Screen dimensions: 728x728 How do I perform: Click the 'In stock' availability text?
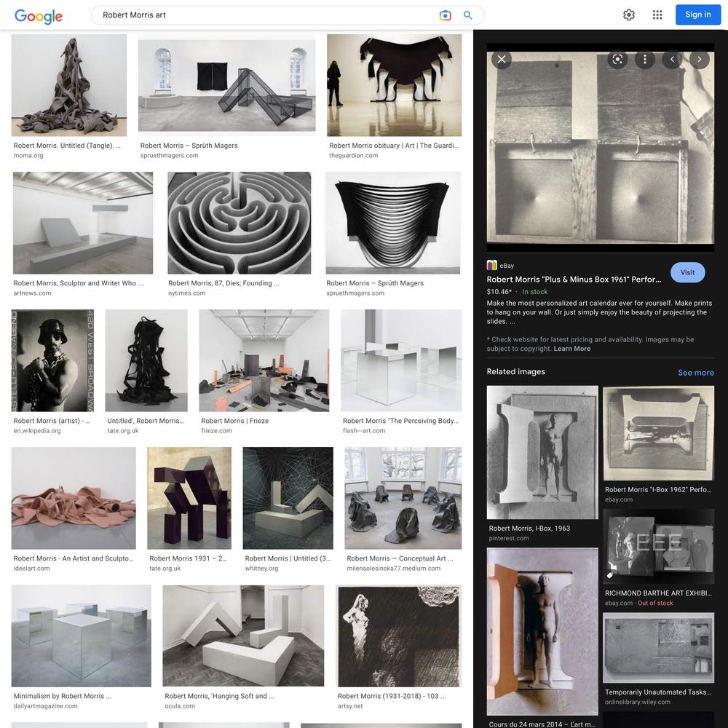535,292
